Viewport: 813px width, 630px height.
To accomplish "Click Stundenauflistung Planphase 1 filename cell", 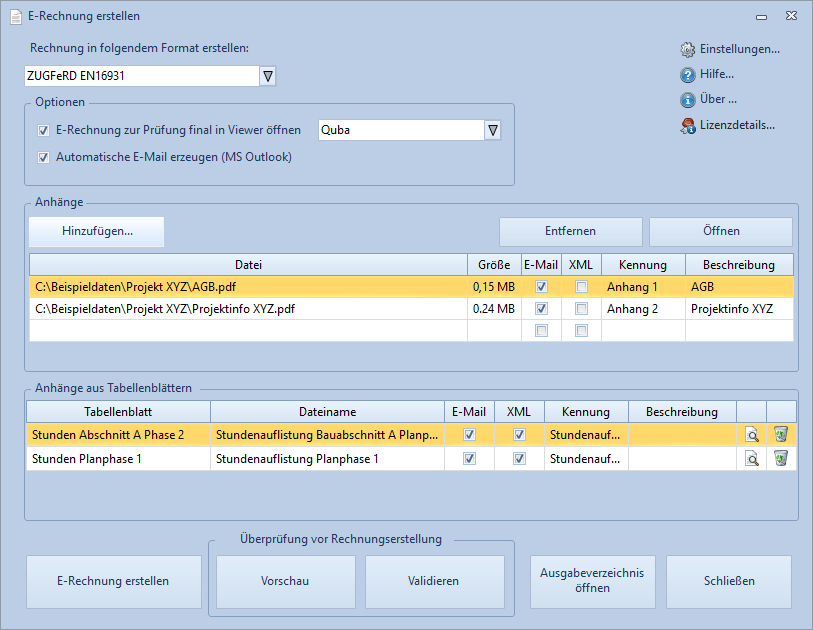I will pos(328,459).
